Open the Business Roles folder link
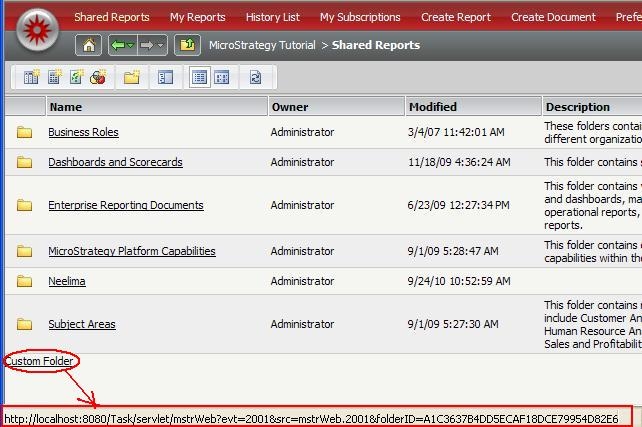Viewport: 642px width, 427px height. (83, 132)
